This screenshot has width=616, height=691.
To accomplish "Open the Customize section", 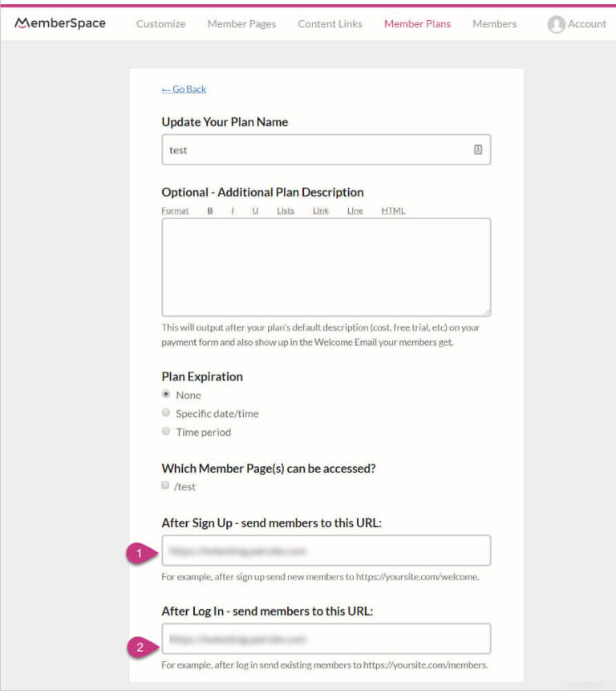I will click(x=160, y=24).
